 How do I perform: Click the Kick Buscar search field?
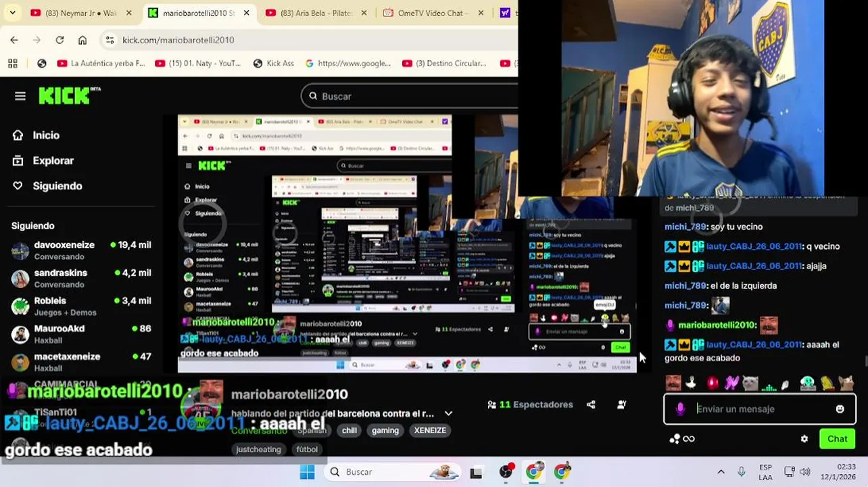(x=409, y=96)
